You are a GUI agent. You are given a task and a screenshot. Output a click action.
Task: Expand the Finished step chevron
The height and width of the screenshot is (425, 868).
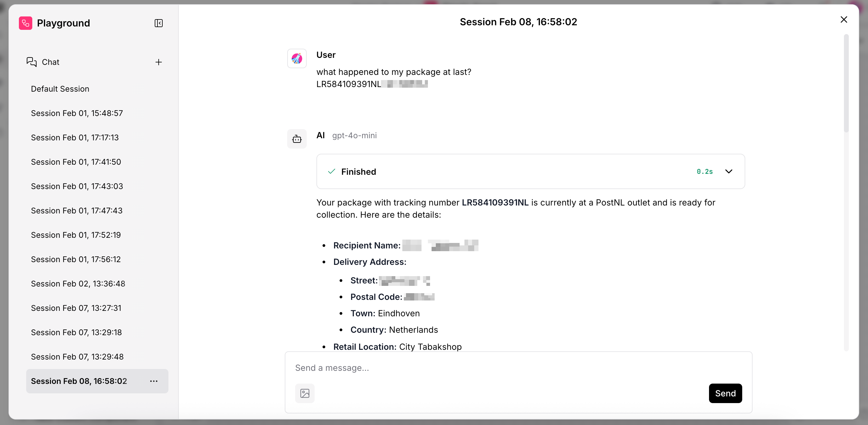point(729,171)
